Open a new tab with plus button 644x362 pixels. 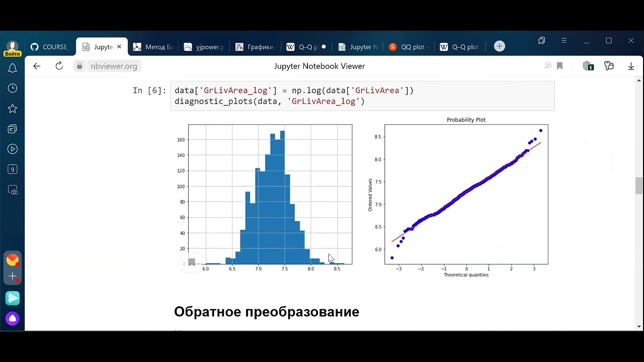499,46
